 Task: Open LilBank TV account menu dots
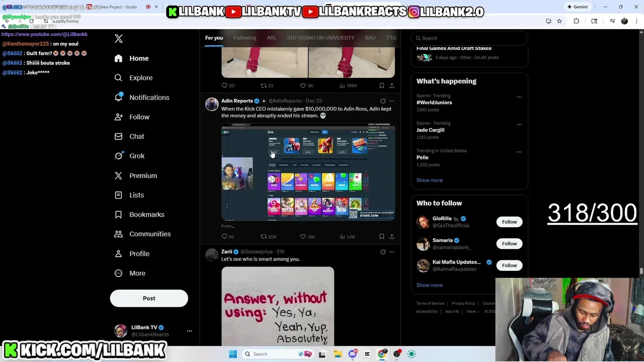click(190, 331)
